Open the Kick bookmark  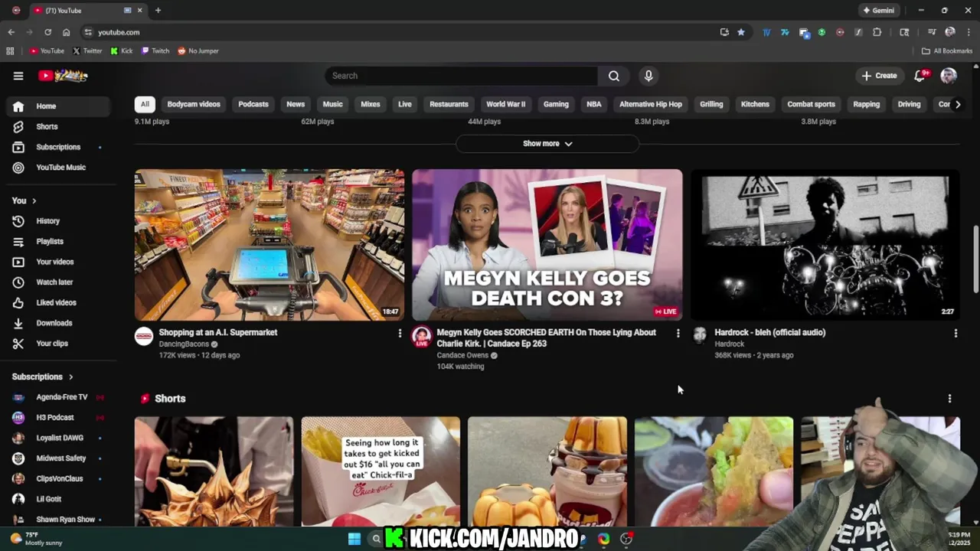(122, 51)
